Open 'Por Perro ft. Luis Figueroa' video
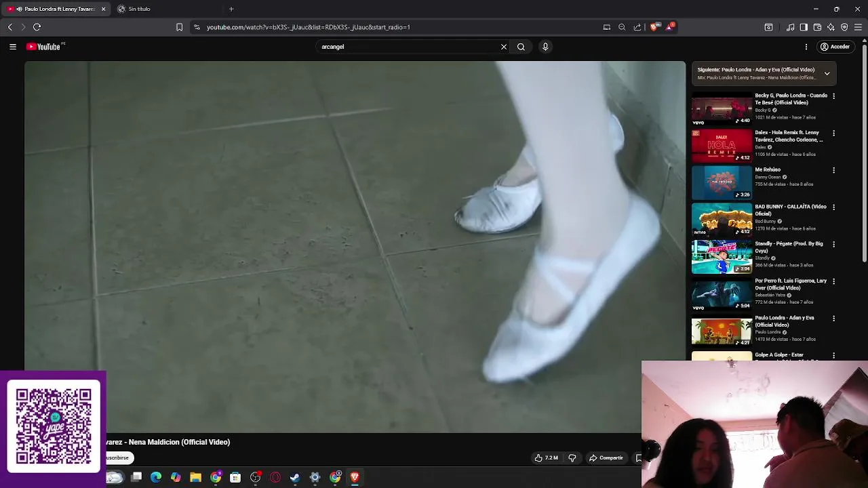 click(x=722, y=294)
